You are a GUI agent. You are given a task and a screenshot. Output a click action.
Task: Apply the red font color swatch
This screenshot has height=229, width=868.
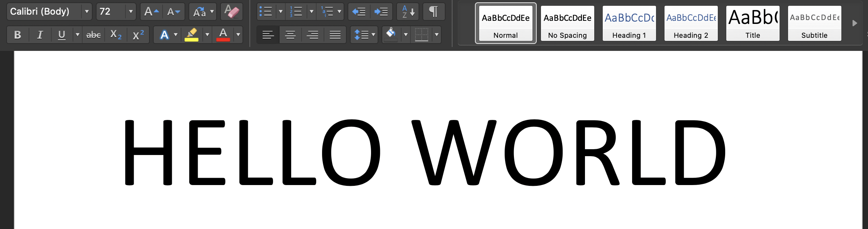(x=223, y=35)
